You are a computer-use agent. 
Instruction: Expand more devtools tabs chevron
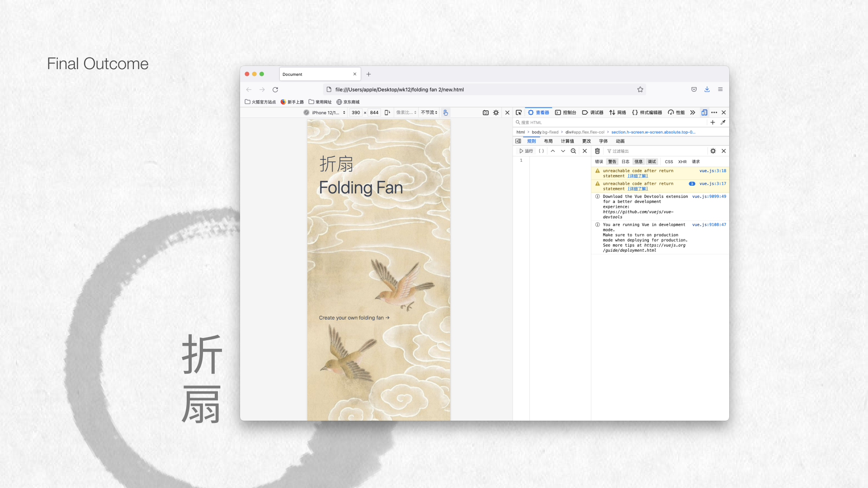(693, 113)
